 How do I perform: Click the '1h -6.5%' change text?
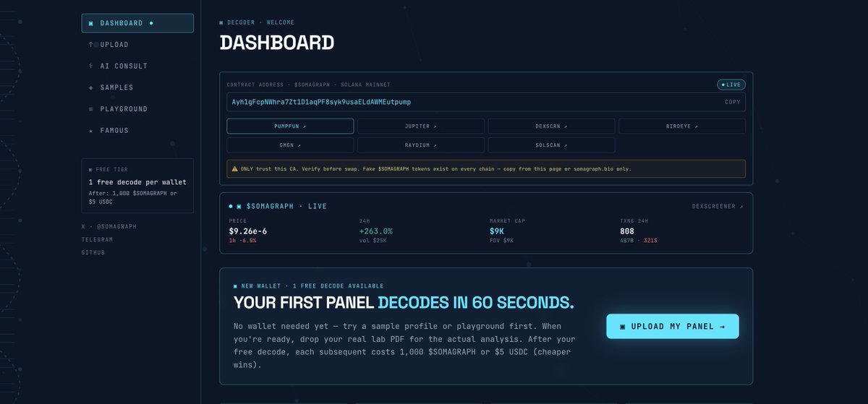coord(242,241)
